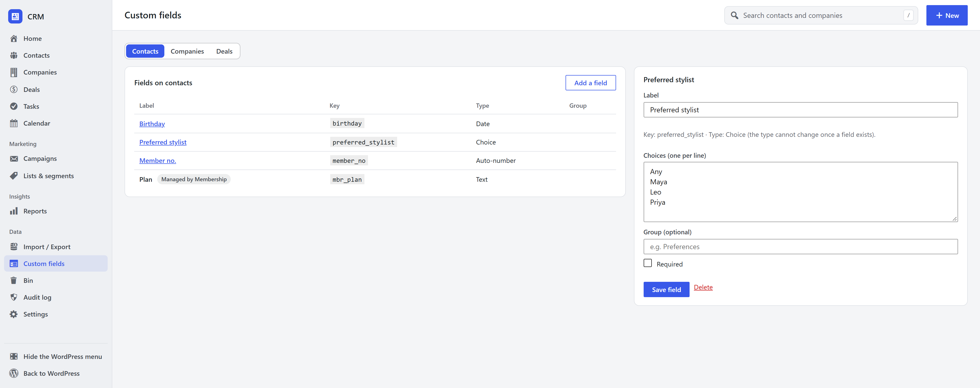Open Contacts via its people icon
Screen dimensions: 980x388
pos(14,55)
